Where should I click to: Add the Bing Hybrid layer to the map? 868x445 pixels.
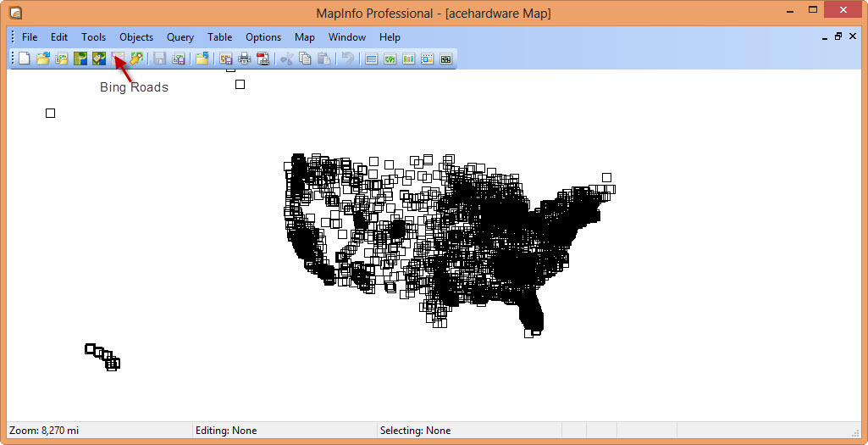(99, 58)
